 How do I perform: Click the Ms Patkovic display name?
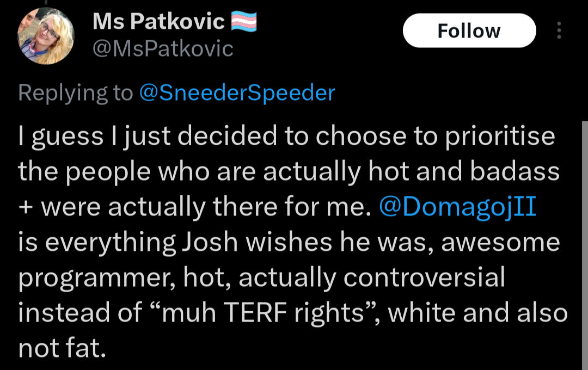point(158,22)
